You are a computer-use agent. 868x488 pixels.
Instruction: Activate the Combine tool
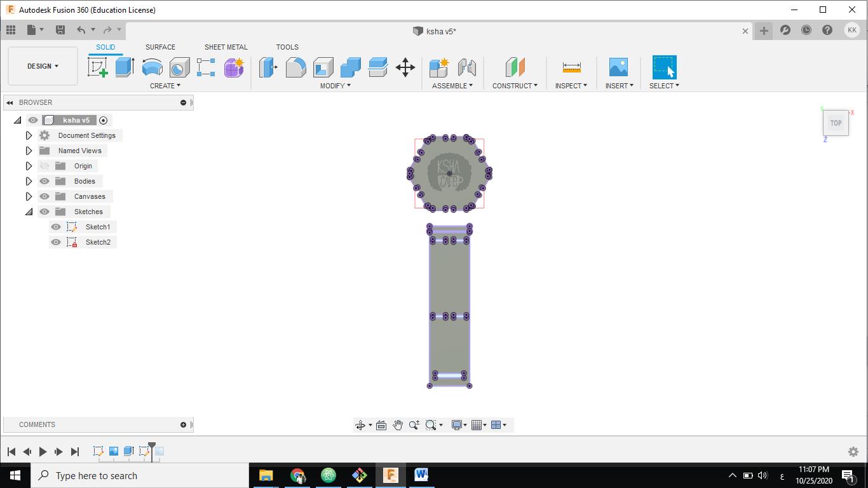click(350, 67)
